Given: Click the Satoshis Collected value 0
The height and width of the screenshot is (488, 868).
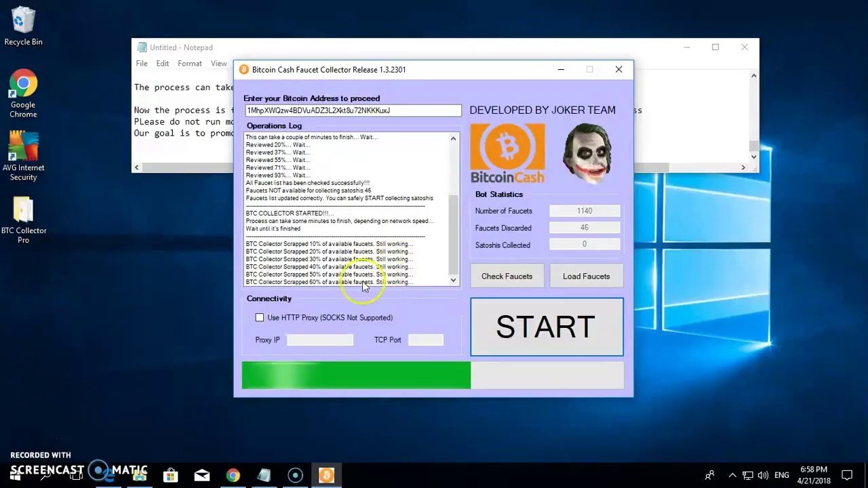Looking at the screenshot, I should coord(585,245).
